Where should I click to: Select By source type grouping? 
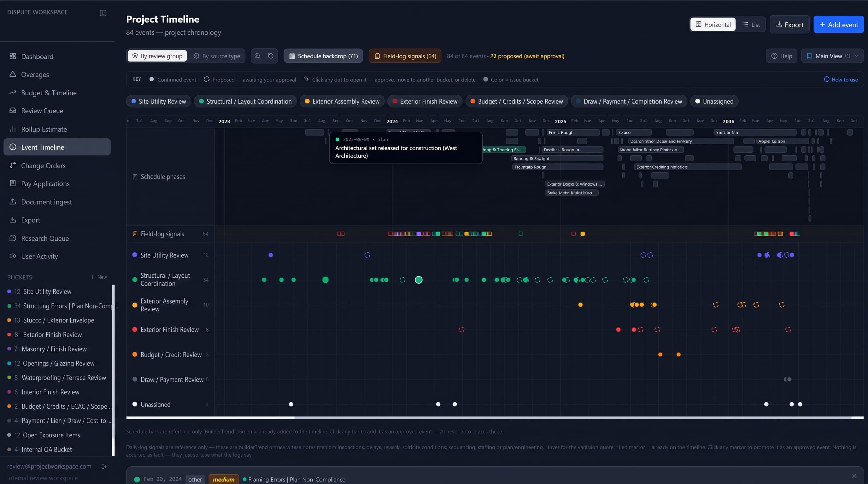point(217,56)
